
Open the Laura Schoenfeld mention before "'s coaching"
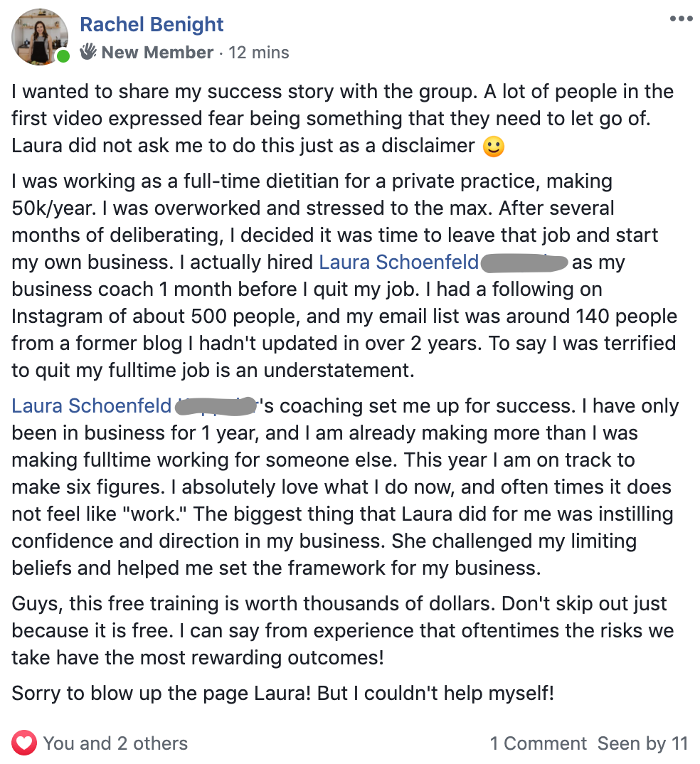[92, 405]
